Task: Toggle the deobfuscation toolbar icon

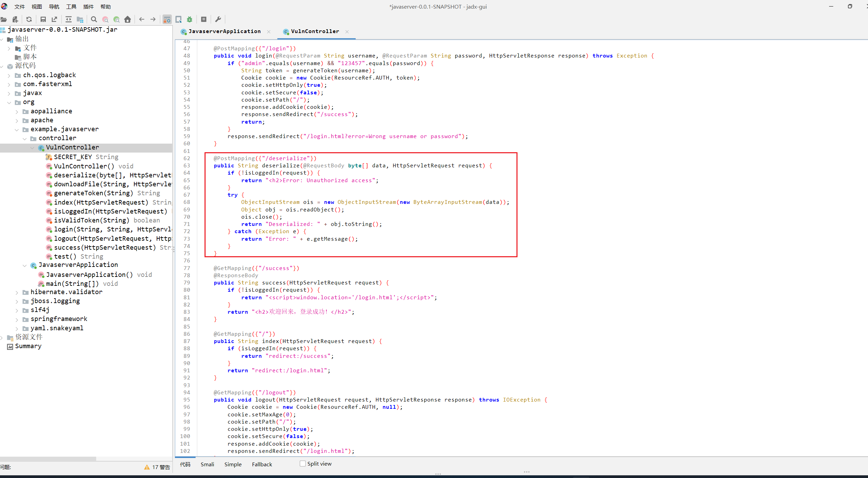Action: [x=167, y=20]
